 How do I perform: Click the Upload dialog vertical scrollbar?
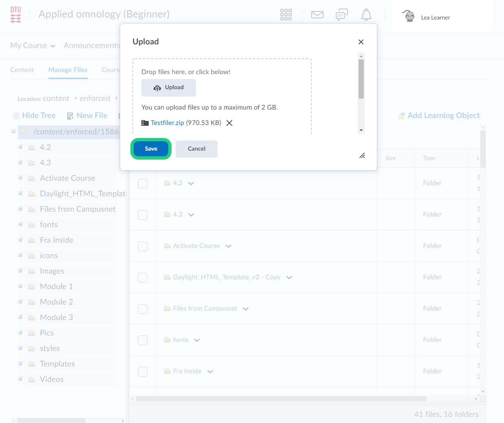tap(361, 79)
